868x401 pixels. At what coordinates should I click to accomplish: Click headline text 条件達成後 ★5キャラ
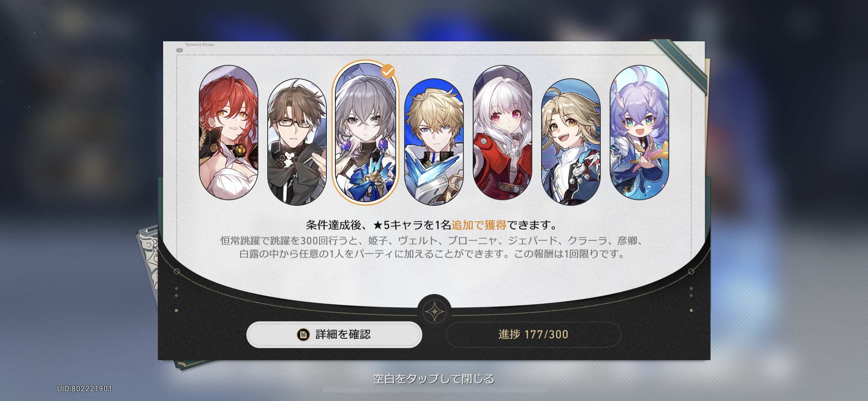(x=432, y=225)
